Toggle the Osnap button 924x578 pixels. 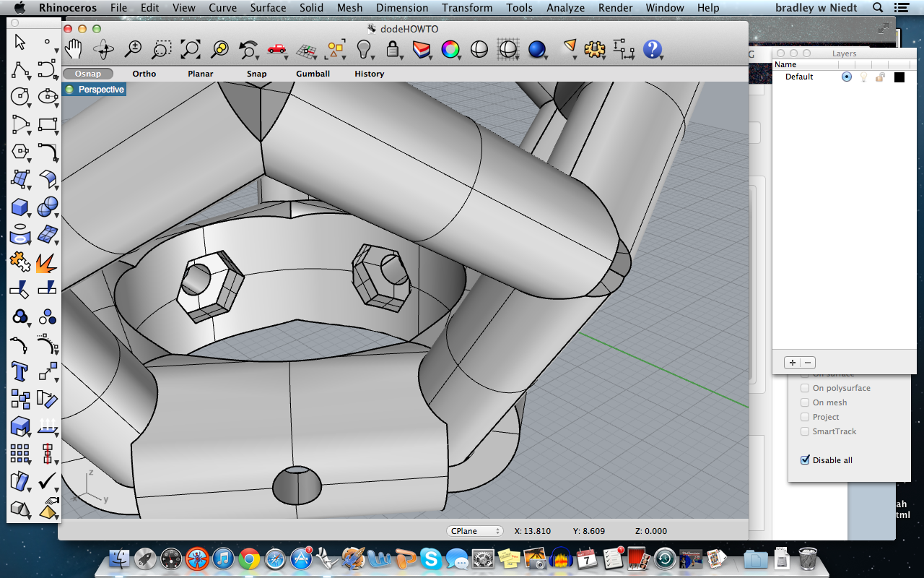(87, 74)
